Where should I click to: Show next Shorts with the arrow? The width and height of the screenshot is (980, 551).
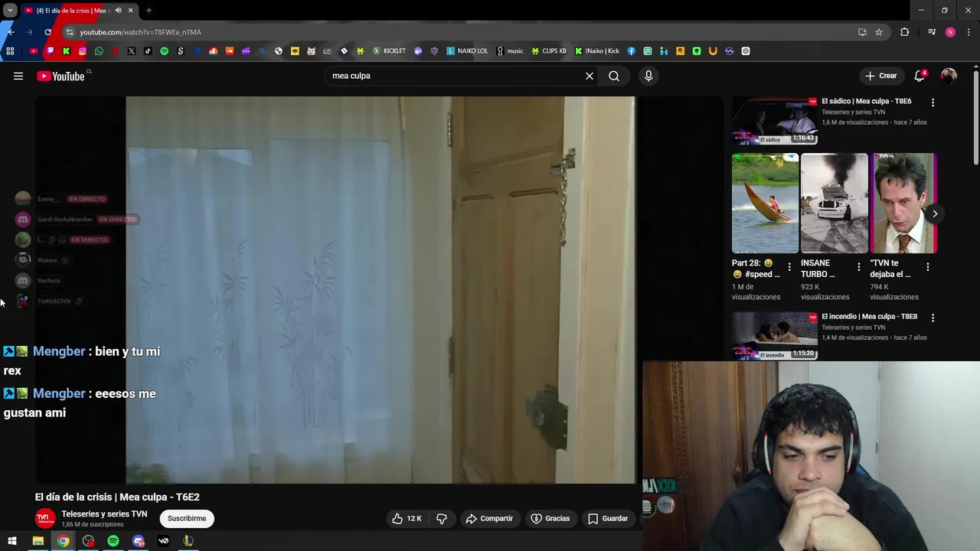[x=935, y=214]
